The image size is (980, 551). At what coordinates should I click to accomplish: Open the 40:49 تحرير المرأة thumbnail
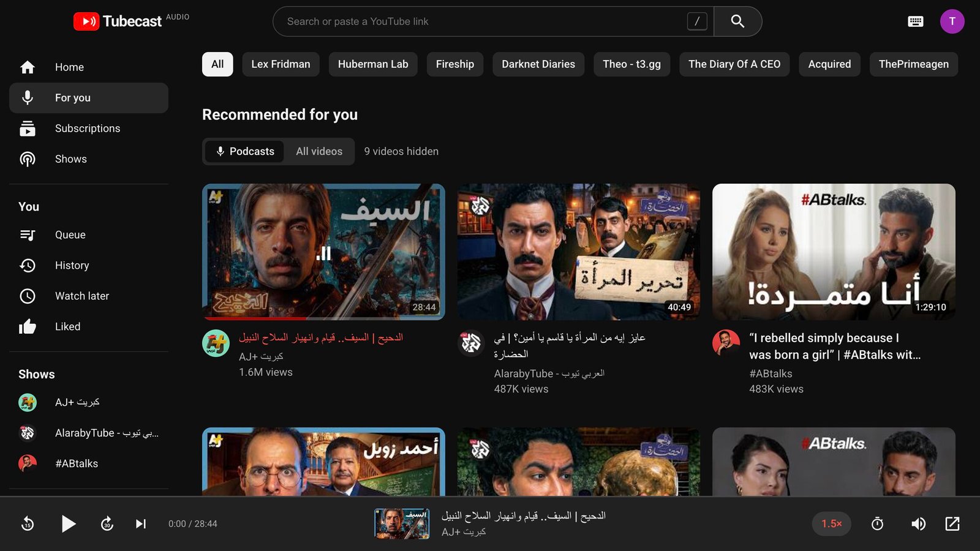pyautogui.click(x=579, y=252)
